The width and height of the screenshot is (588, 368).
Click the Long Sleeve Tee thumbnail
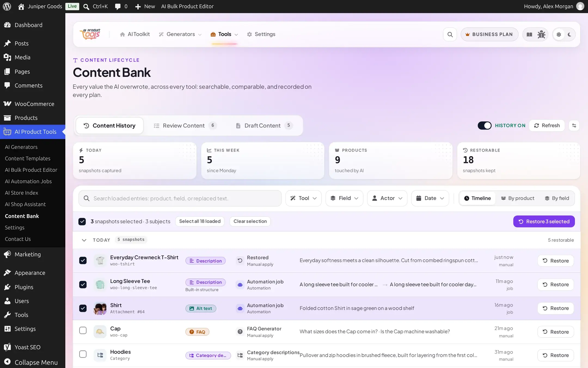click(x=100, y=285)
